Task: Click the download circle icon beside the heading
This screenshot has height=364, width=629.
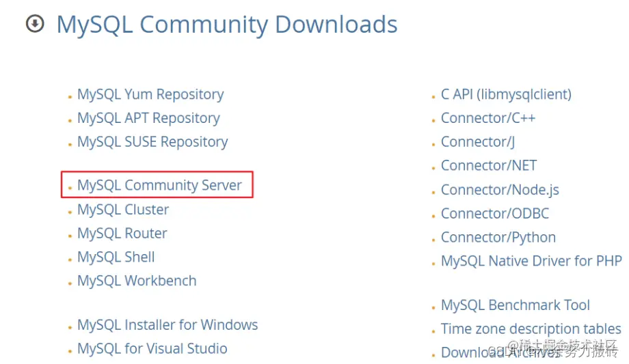Action: point(35,23)
